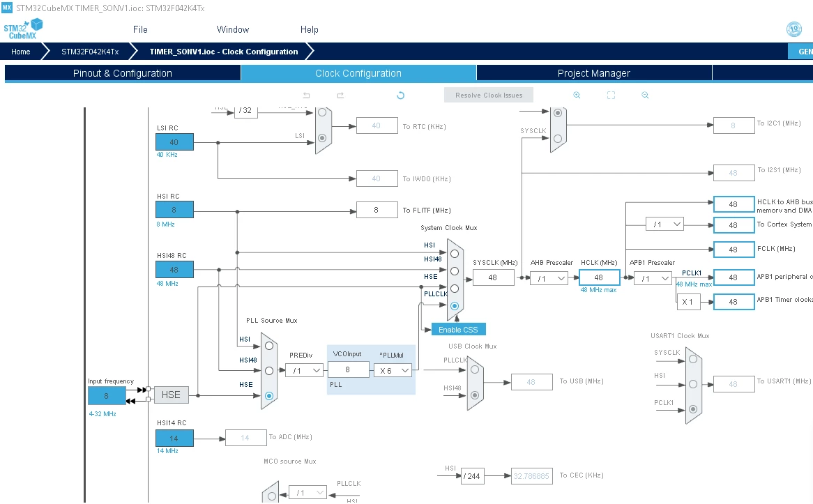Open the AHB Prescaler dropdown
This screenshot has height=504, width=813.
click(x=549, y=278)
